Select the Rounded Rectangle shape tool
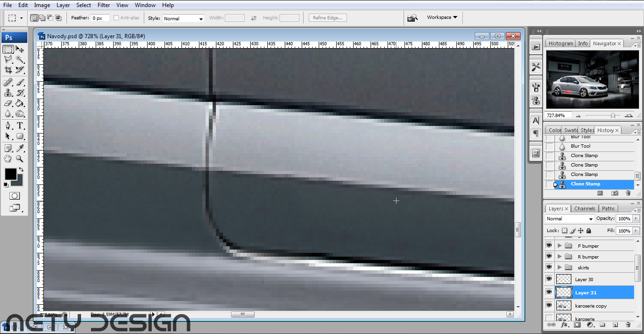Viewport: 644px width, 334px height. click(20, 136)
